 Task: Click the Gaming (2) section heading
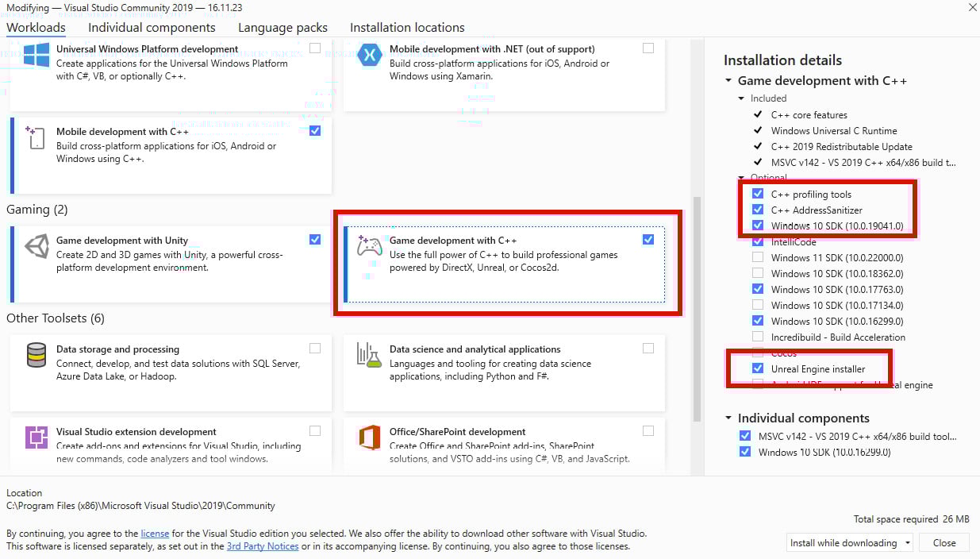[37, 210]
